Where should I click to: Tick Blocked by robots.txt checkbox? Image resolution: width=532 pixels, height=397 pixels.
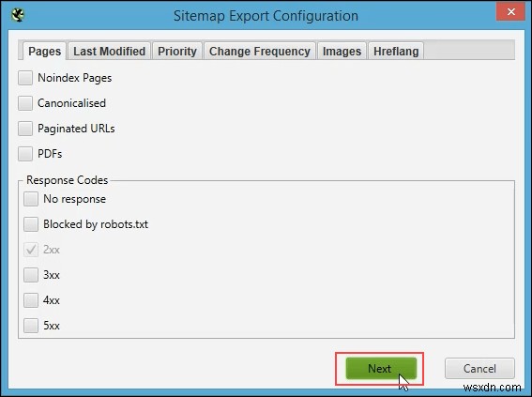[x=31, y=224]
